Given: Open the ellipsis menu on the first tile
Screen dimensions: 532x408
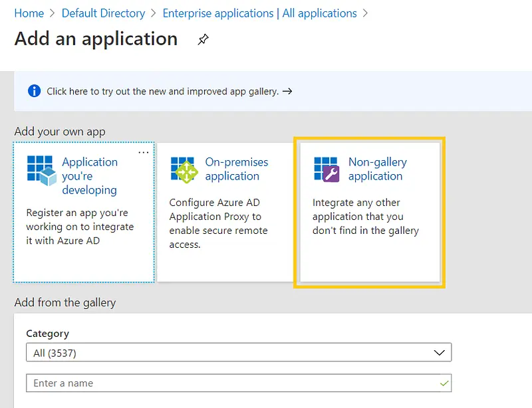Looking at the screenshot, I should pyautogui.click(x=143, y=152).
